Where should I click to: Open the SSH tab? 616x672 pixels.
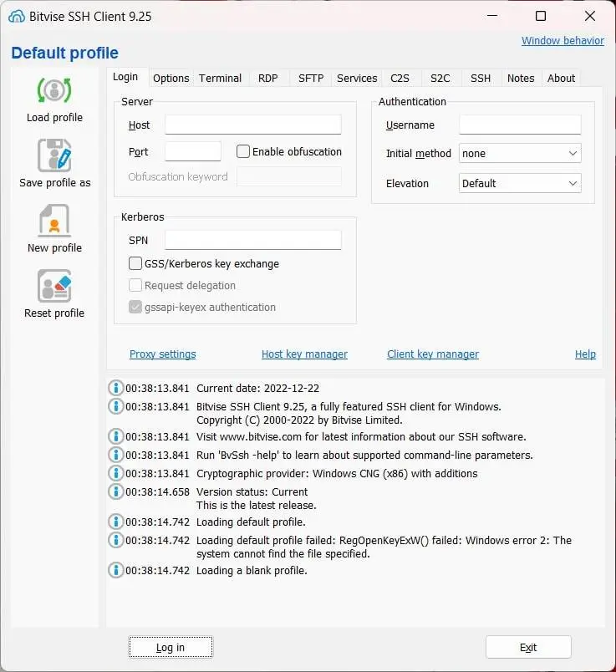[481, 79]
